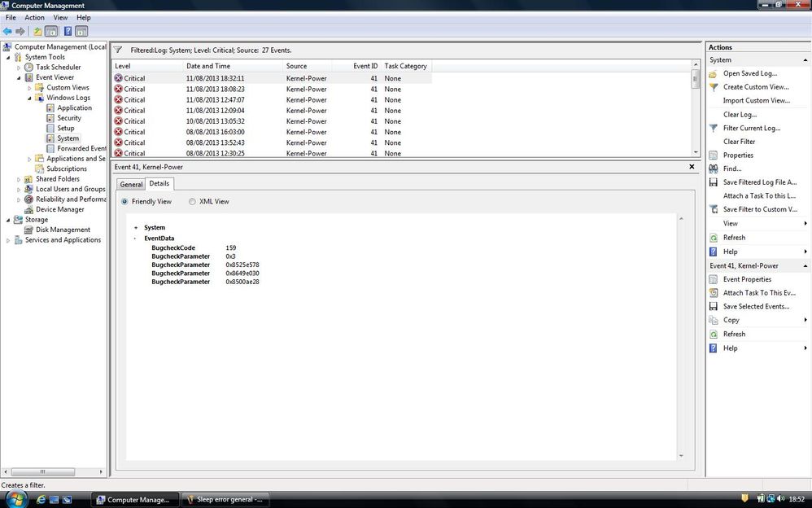Collapse the Windows Logs tree node

[29, 98]
